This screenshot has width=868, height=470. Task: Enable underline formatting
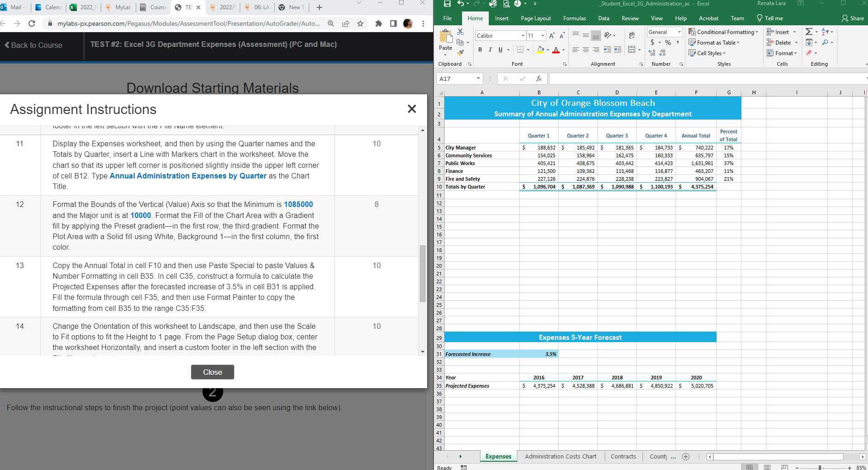coord(500,49)
